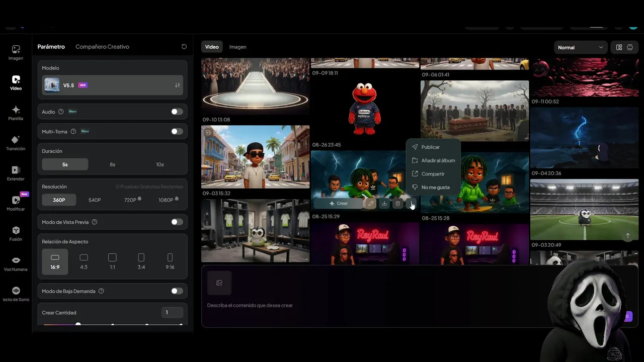Open the Modificar sidebar tool

[16, 203]
